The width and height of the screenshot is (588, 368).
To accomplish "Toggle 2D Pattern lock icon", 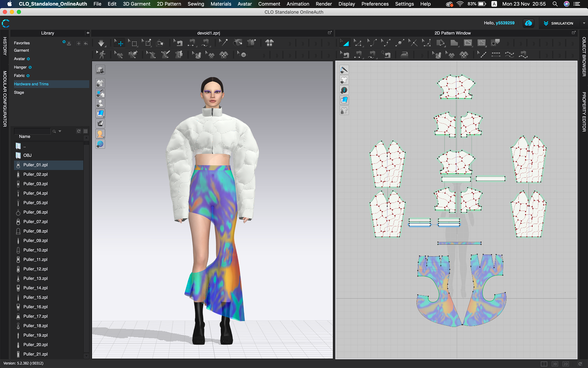I will [x=344, y=111].
